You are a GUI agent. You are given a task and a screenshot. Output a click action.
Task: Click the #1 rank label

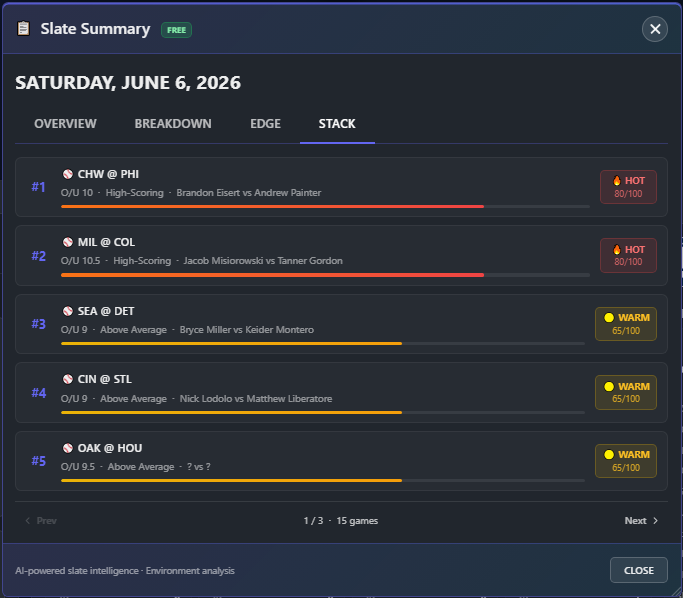point(38,187)
